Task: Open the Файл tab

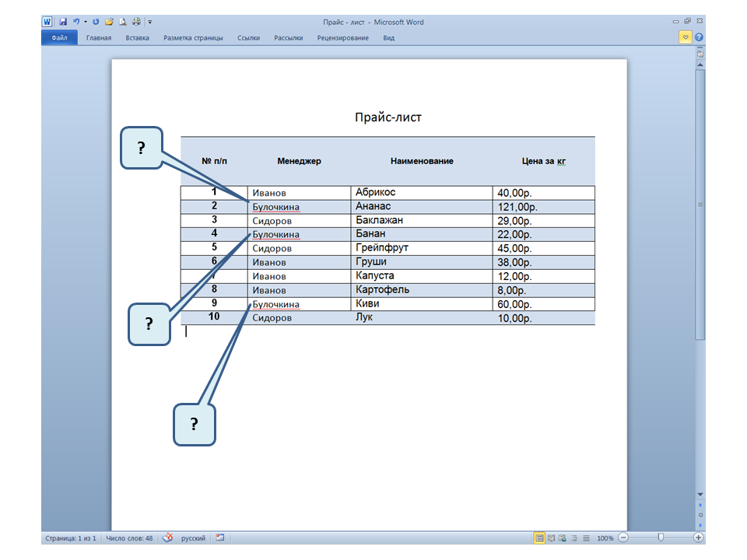Action: click(59, 37)
